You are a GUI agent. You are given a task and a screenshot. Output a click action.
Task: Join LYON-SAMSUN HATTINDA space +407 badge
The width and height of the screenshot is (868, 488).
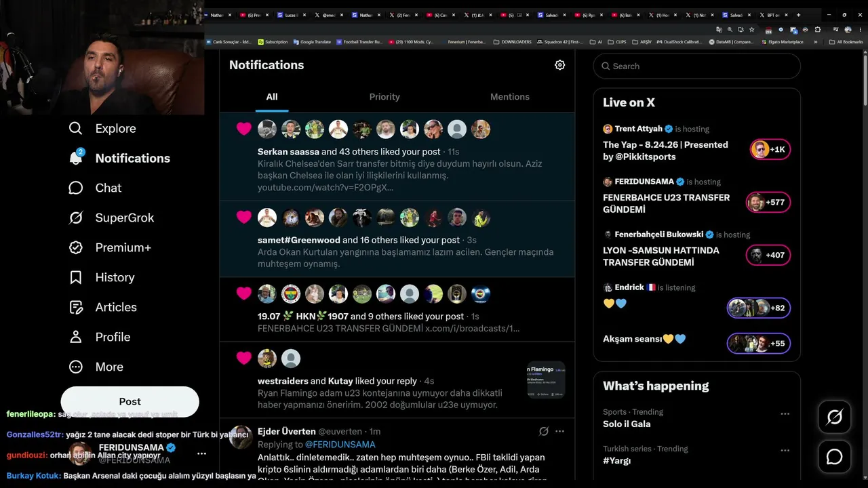pos(768,255)
